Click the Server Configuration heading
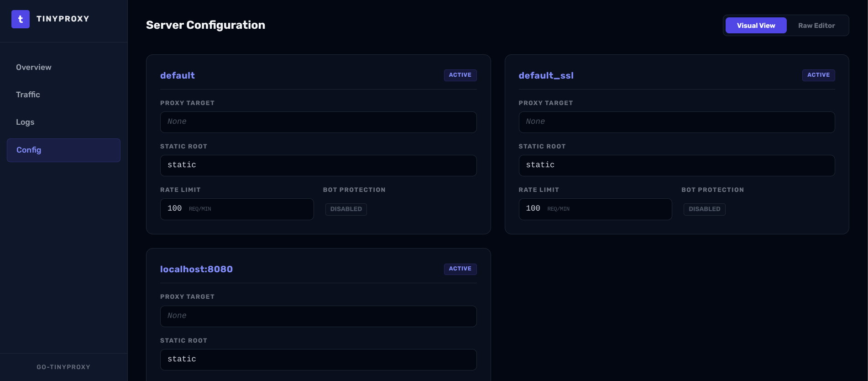 tap(205, 25)
